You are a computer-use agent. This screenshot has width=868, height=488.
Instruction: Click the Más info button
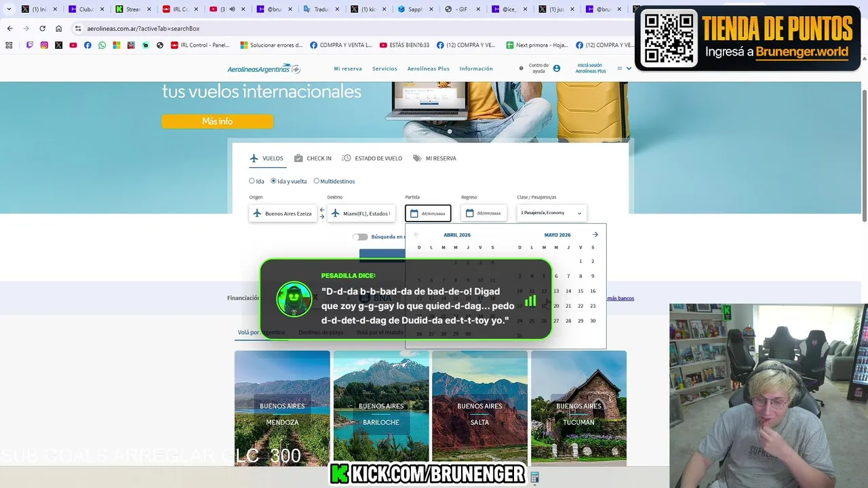(x=217, y=121)
